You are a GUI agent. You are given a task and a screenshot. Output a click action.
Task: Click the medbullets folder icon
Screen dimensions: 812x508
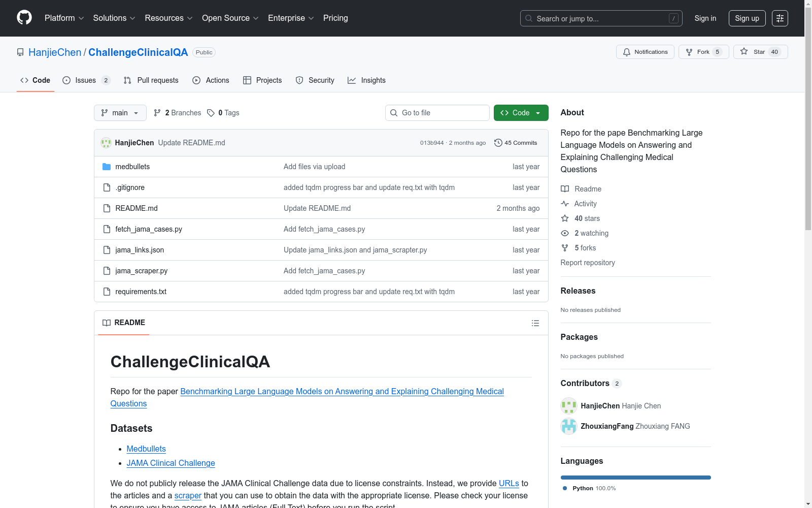pyautogui.click(x=107, y=167)
